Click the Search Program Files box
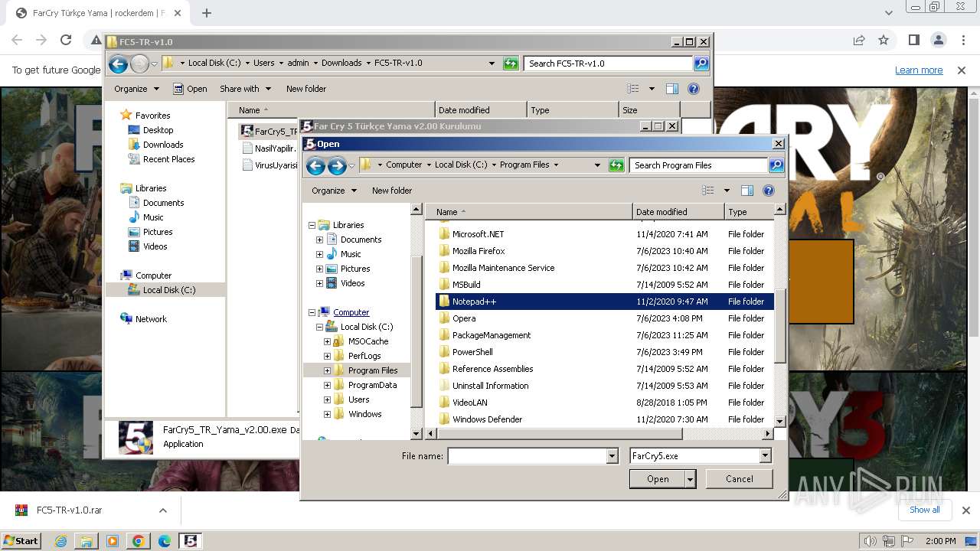The height and width of the screenshot is (551, 980). (699, 165)
